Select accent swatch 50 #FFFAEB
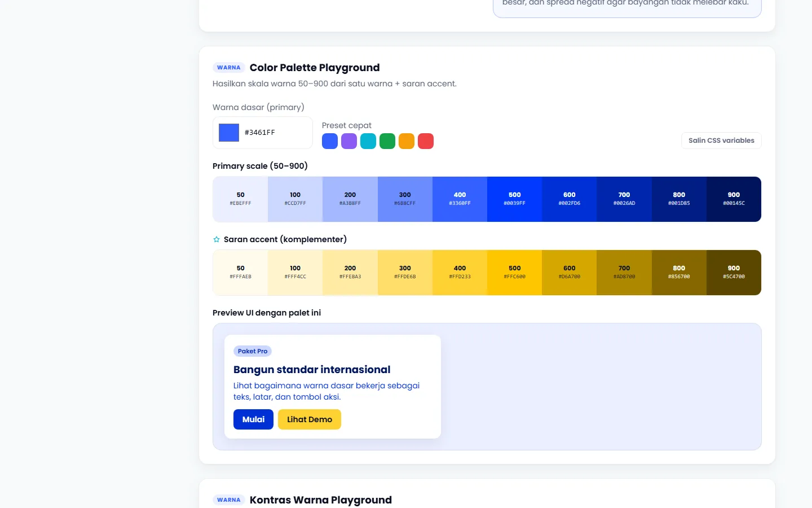Image resolution: width=812 pixels, height=508 pixels. (240, 273)
